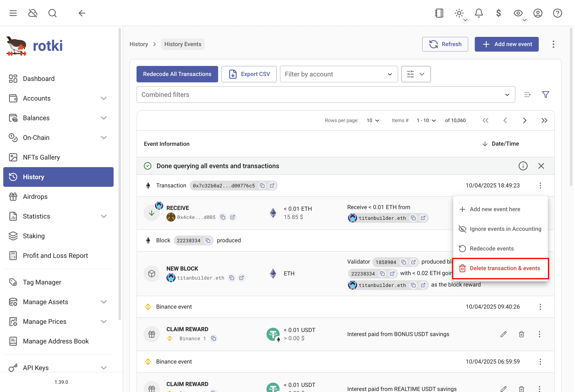Open help question mark icon
Image resolution: width=574 pixels, height=392 pixels.
557,13
